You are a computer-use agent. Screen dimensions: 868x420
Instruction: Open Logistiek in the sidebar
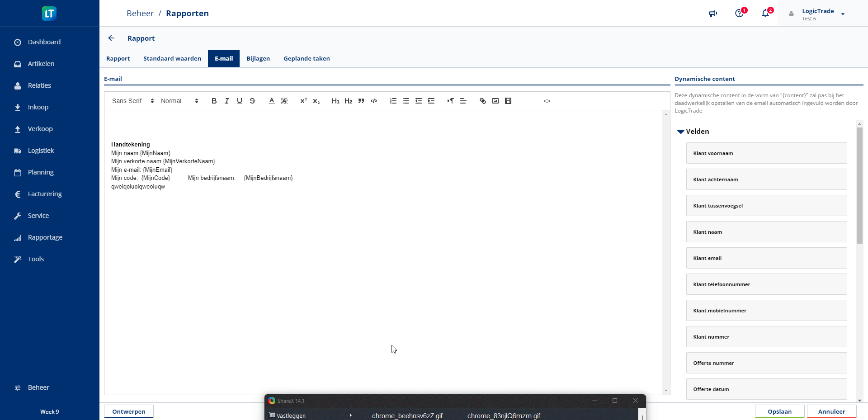tap(50, 151)
